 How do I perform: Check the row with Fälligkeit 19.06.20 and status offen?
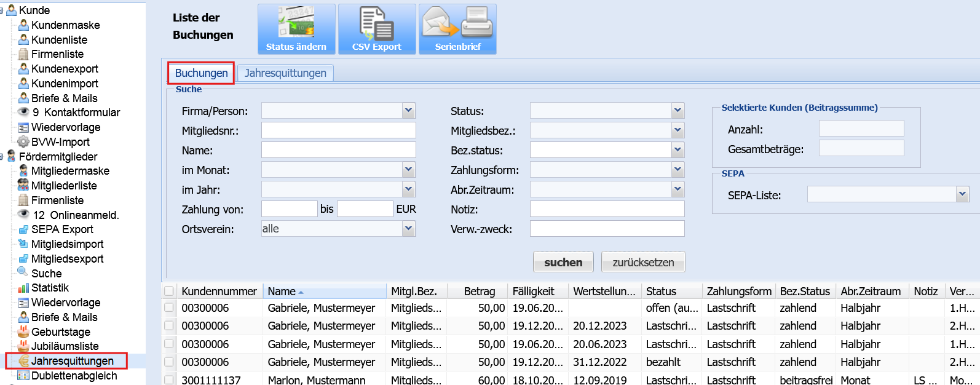tap(169, 308)
